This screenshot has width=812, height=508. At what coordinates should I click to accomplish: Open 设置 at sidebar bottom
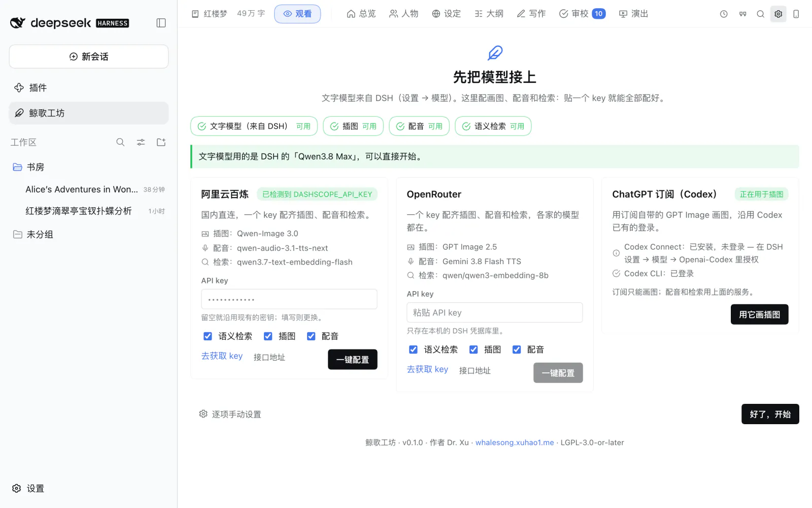point(28,488)
